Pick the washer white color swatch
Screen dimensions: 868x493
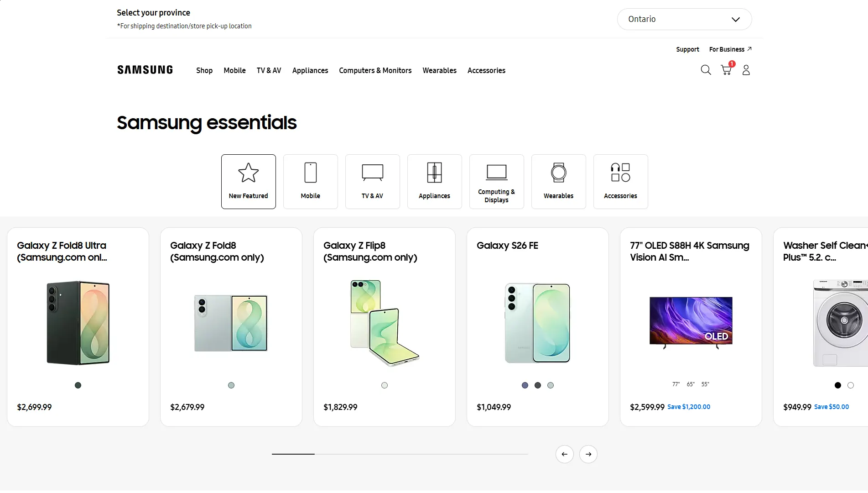pyautogui.click(x=851, y=385)
